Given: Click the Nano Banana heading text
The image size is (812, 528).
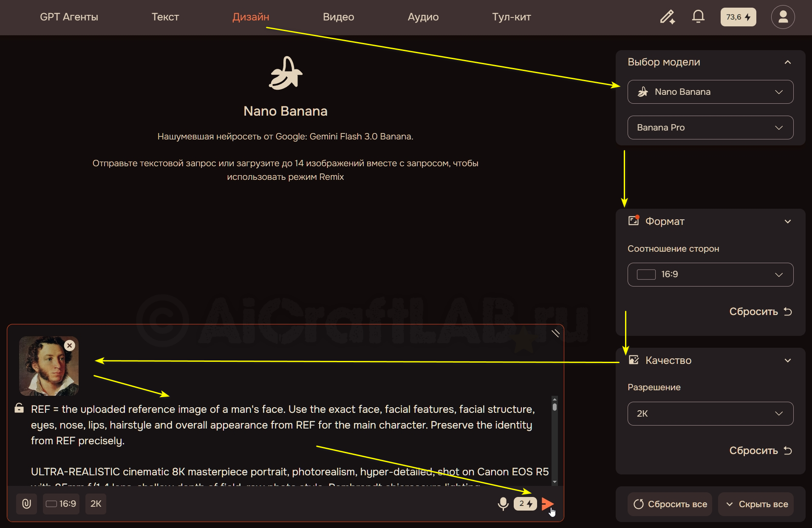Looking at the screenshot, I should (x=286, y=111).
